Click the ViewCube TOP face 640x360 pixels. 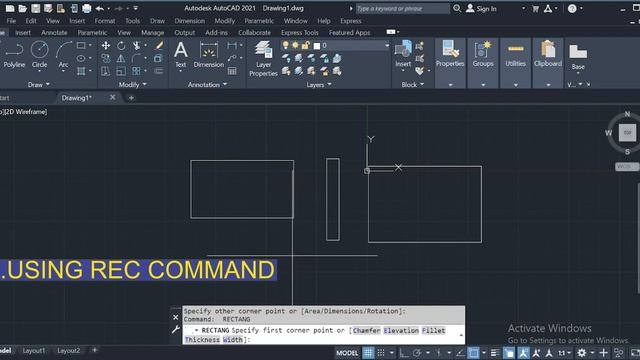[627, 133]
